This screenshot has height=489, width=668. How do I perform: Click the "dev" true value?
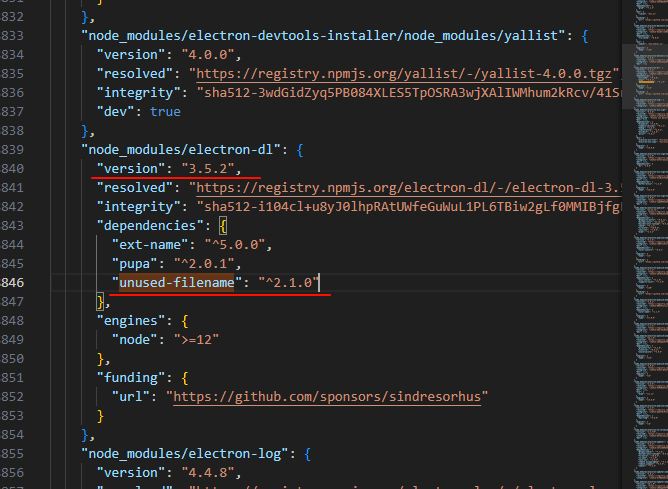coord(165,112)
